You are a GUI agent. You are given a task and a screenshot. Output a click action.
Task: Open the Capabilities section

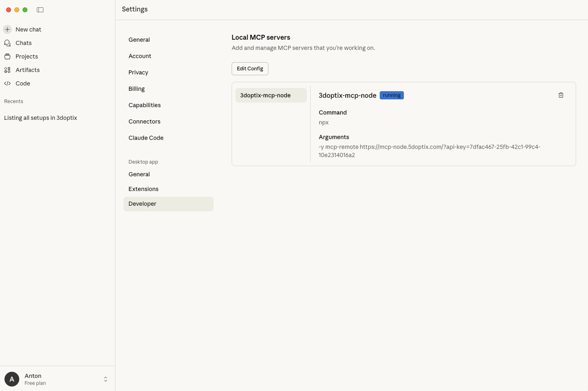tap(144, 105)
